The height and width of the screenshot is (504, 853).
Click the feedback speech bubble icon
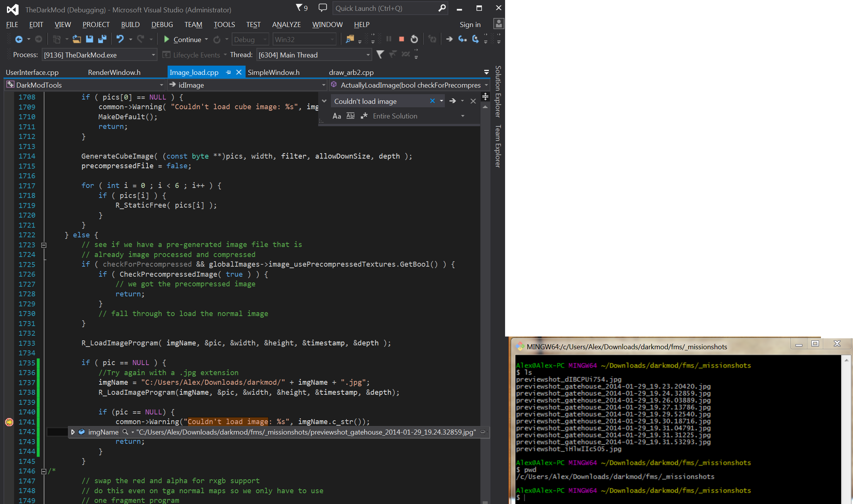(323, 8)
